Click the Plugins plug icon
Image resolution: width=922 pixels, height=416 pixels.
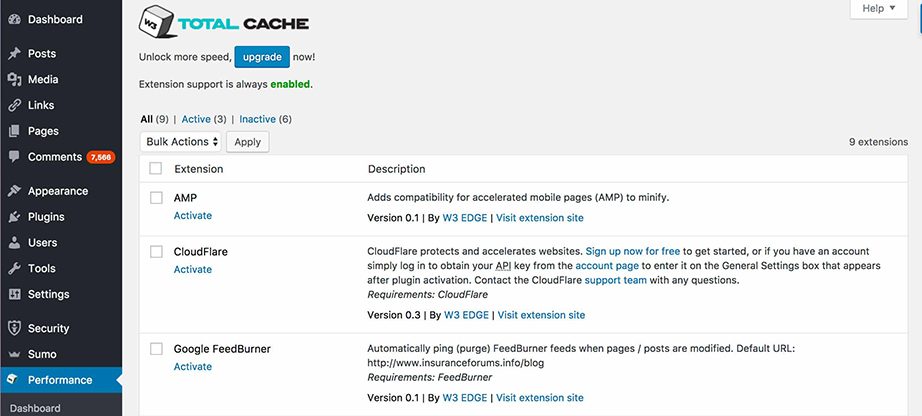pyautogui.click(x=14, y=217)
